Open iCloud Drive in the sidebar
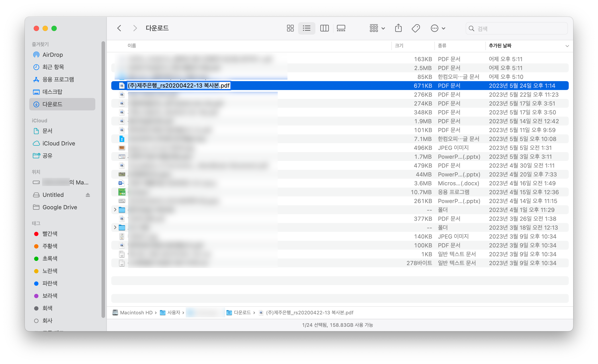The height and width of the screenshot is (364, 598). [x=59, y=143]
